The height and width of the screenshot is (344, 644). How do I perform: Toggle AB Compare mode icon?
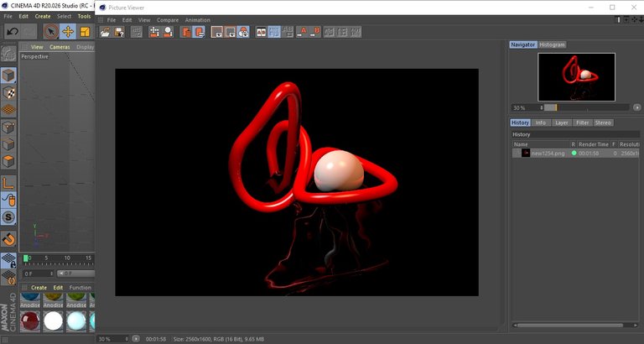tap(262, 32)
